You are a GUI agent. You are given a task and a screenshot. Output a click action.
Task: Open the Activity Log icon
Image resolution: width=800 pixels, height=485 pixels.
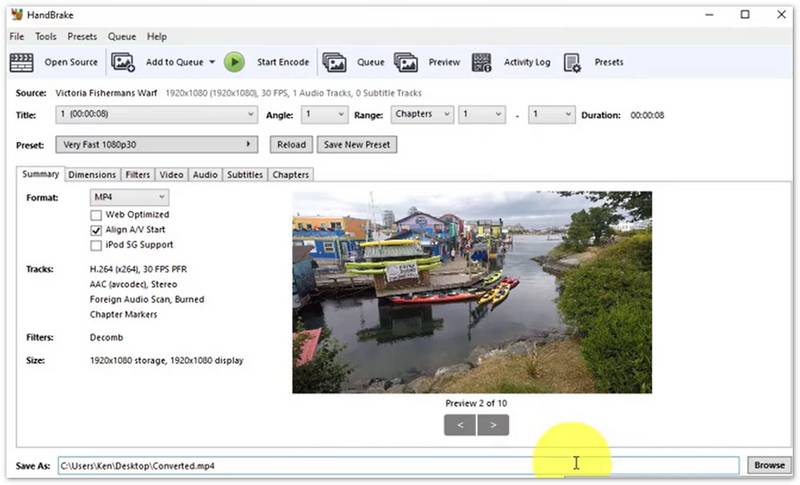(x=481, y=62)
